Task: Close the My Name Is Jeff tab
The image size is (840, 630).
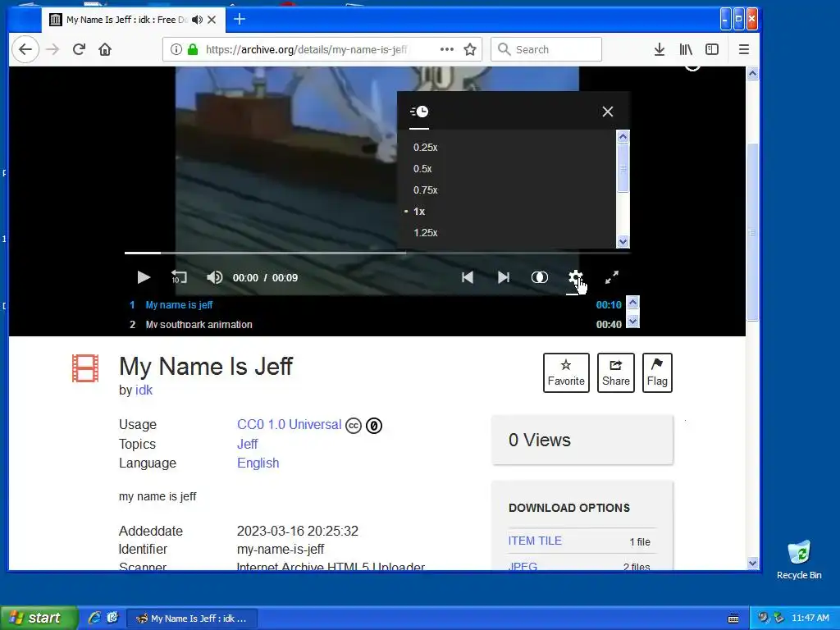Action: tap(212, 20)
